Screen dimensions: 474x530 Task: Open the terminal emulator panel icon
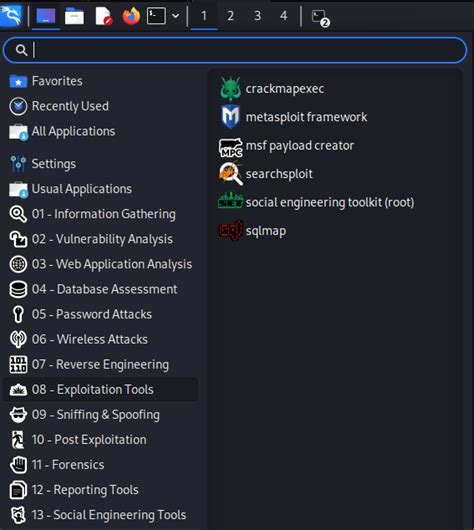[156, 16]
